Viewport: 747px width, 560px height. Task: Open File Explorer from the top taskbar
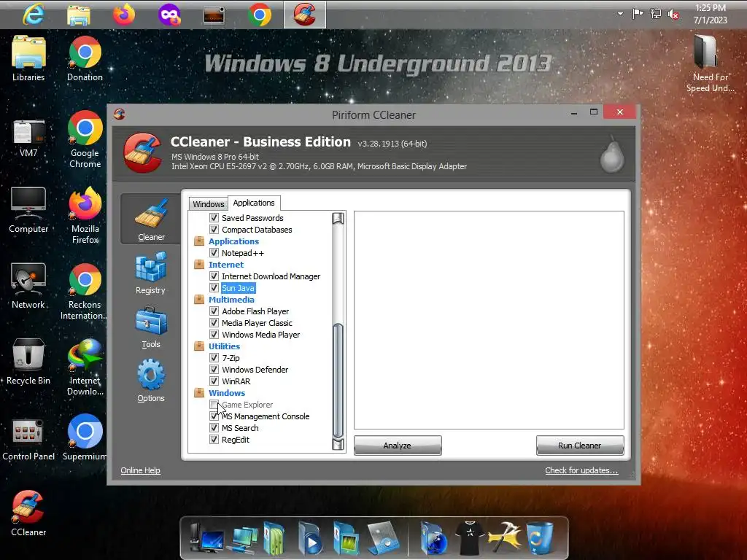pyautogui.click(x=79, y=15)
